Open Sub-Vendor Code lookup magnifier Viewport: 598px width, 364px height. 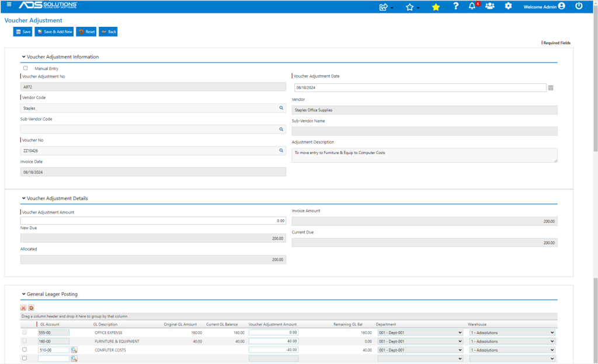point(281,129)
